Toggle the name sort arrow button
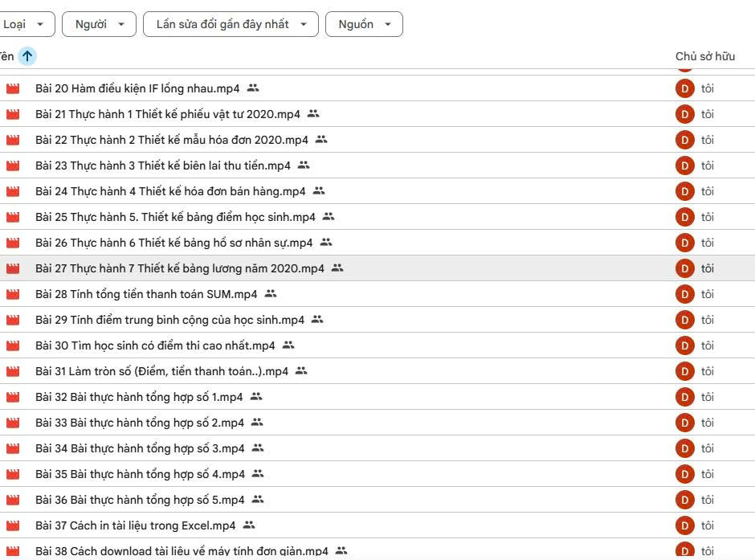This screenshot has width=755, height=560. coord(27,56)
